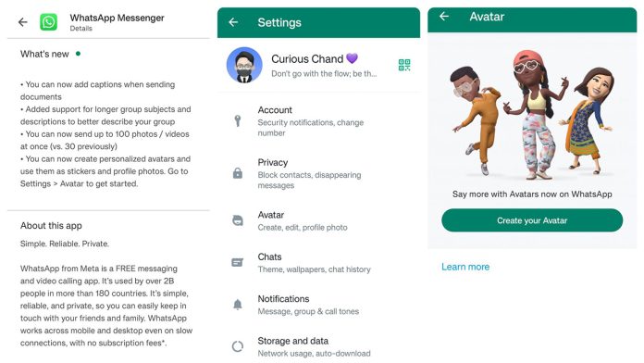Click the Storage and data circle icon
Image resolution: width=644 pixels, height=363 pixels.
(x=238, y=346)
